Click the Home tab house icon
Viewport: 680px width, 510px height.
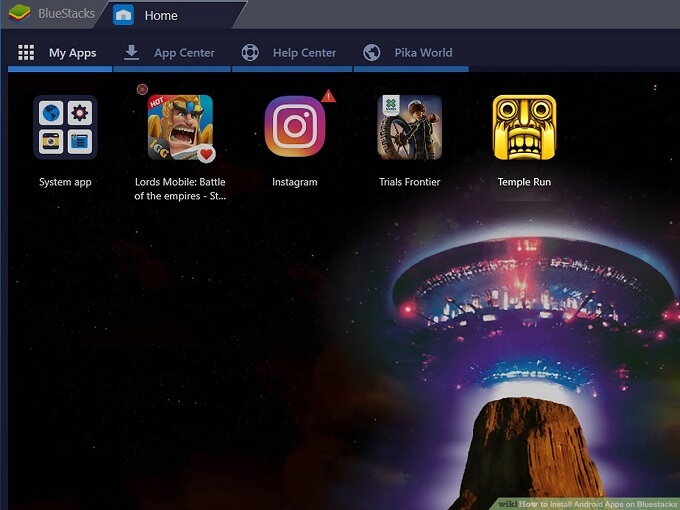pos(123,15)
